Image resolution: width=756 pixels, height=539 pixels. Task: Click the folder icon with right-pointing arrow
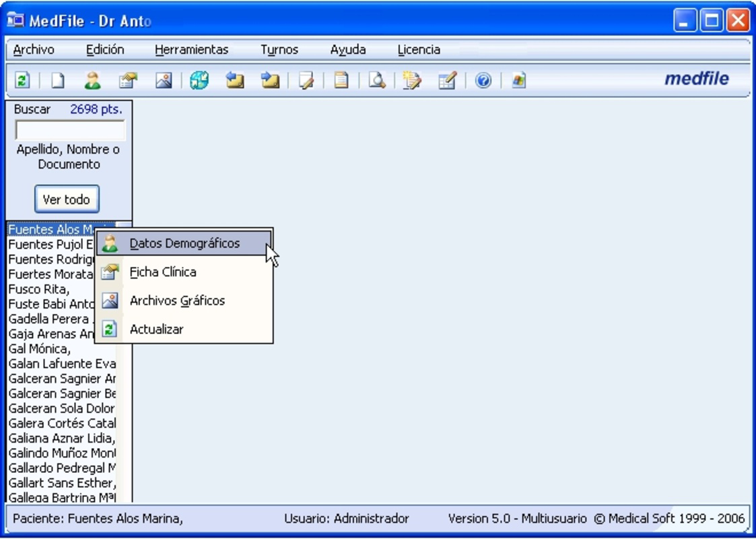pos(270,80)
